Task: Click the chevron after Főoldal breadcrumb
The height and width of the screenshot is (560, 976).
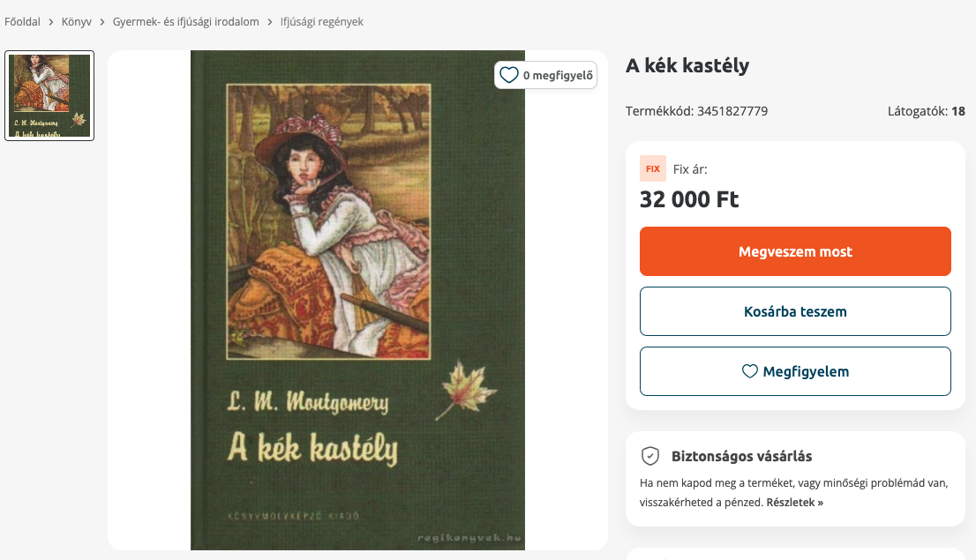Action: tap(51, 21)
